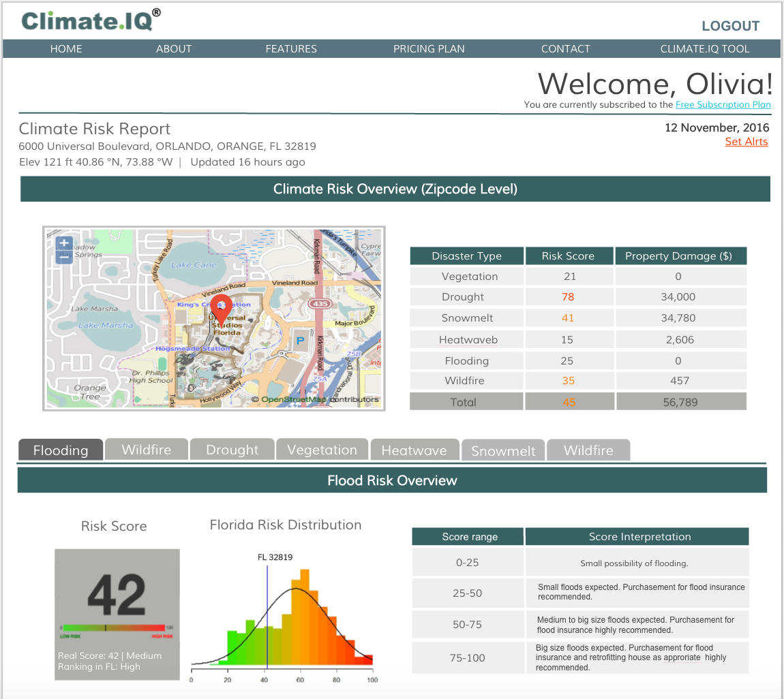This screenshot has height=699, width=784.
Task: Switch to the Flooding tab
Action: 61,450
